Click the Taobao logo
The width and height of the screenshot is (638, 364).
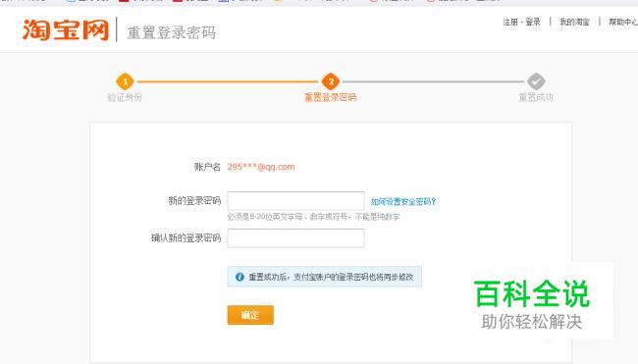(x=66, y=29)
